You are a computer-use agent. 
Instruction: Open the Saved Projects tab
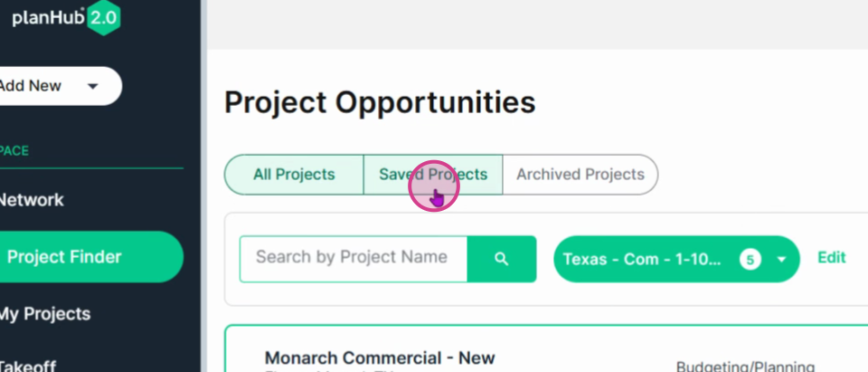[x=433, y=175]
